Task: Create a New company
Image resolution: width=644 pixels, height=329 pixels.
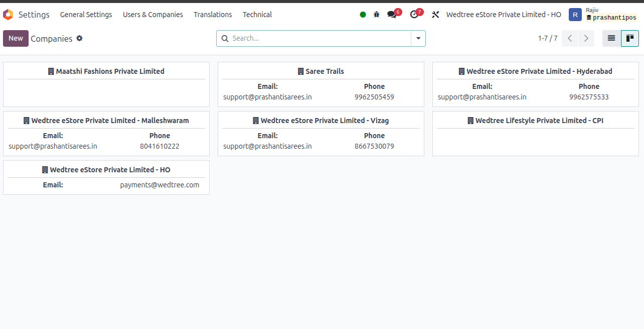Action: coord(16,38)
